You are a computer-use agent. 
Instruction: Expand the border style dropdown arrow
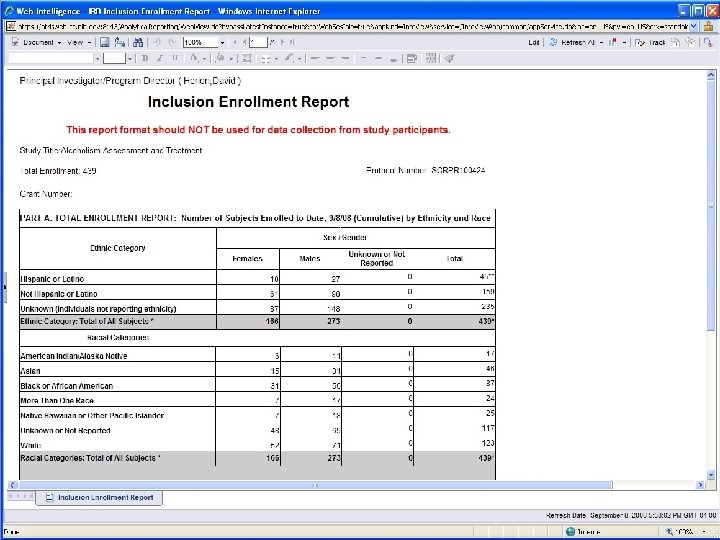tap(276, 59)
